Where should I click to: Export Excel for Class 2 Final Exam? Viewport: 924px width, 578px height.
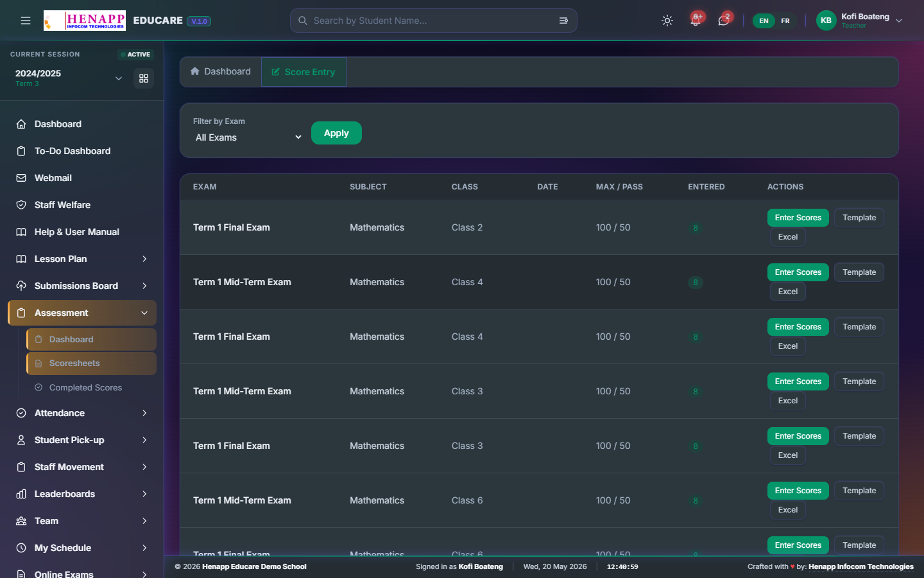788,237
